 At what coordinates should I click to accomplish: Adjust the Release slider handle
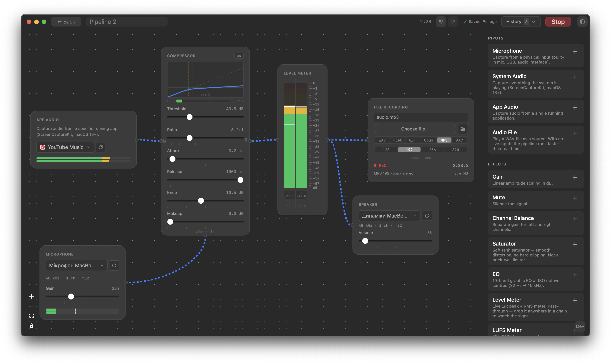240,180
